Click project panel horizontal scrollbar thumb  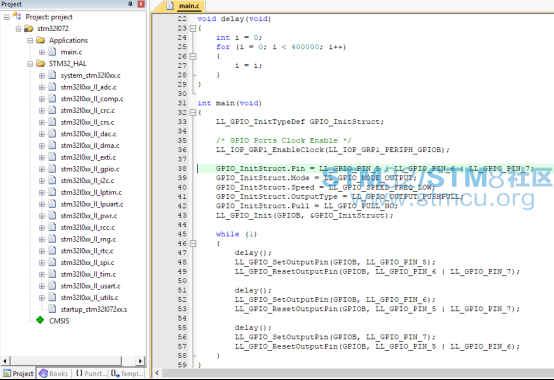tap(66, 361)
